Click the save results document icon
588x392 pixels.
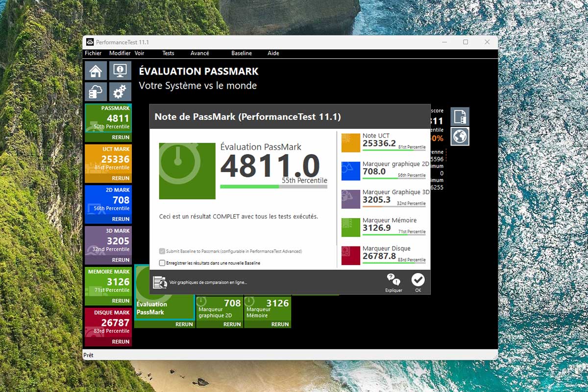(x=460, y=117)
